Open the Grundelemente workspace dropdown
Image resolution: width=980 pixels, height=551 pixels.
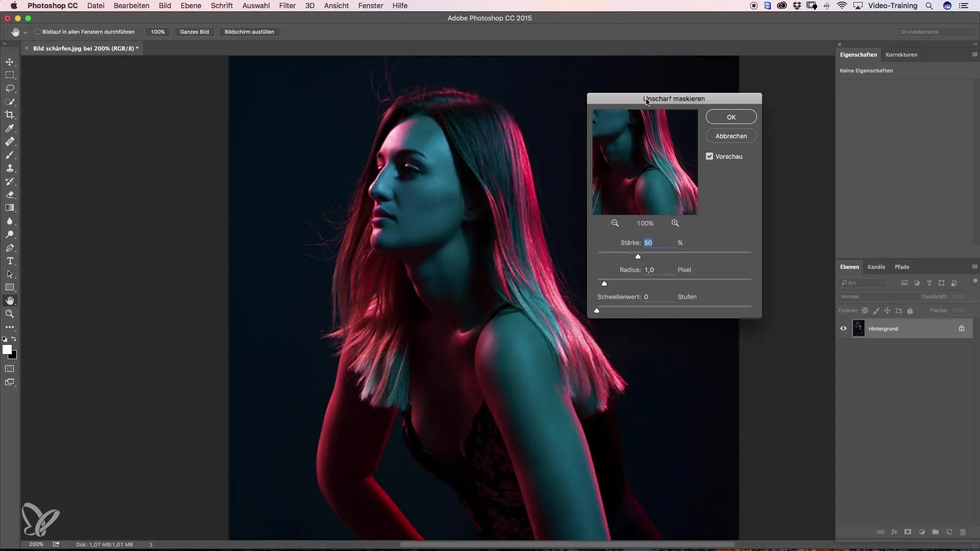click(x=937, y=32)
